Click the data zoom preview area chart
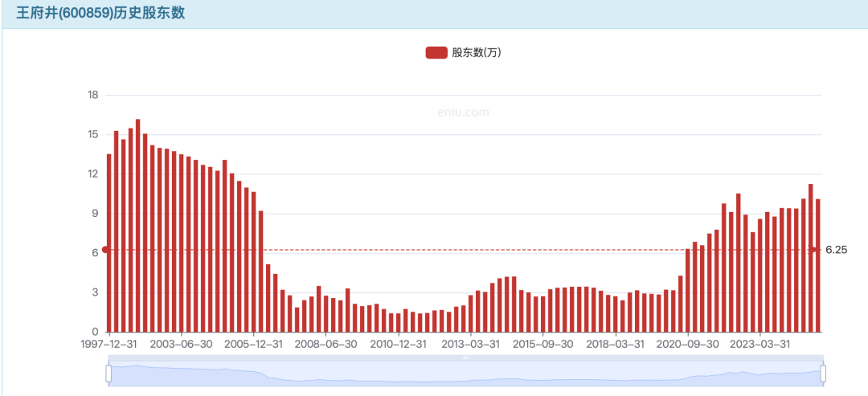 coord(465,374)
